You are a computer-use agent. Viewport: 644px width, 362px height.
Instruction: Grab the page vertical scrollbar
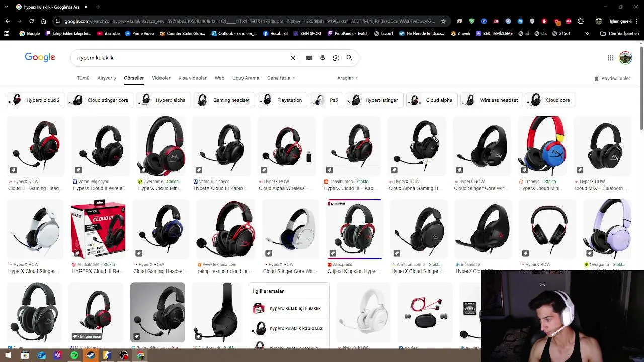[x=641, y=88]
